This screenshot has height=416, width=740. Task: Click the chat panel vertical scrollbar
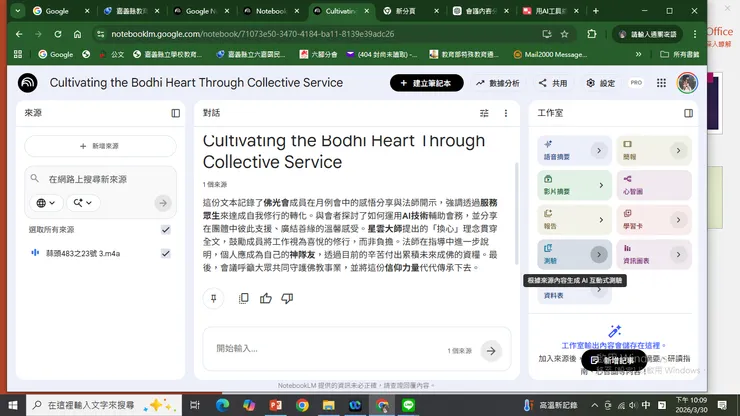pos(516,213)
